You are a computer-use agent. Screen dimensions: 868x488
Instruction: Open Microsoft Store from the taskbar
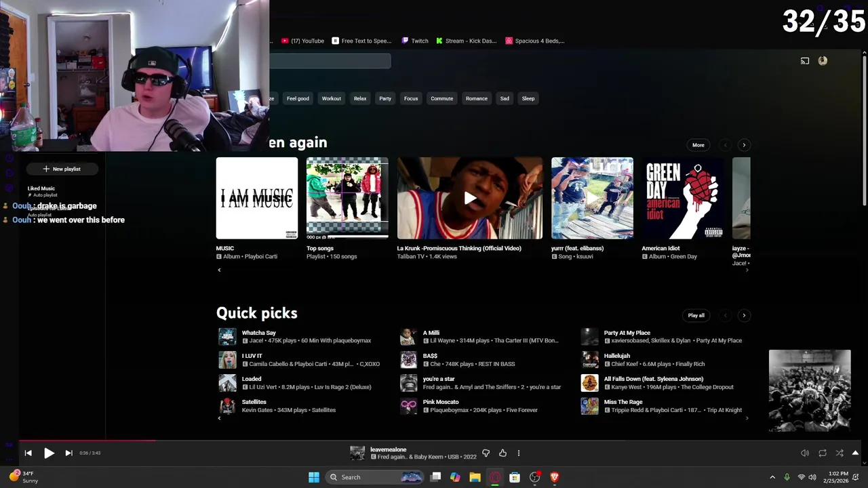click(x=515, y=477)
